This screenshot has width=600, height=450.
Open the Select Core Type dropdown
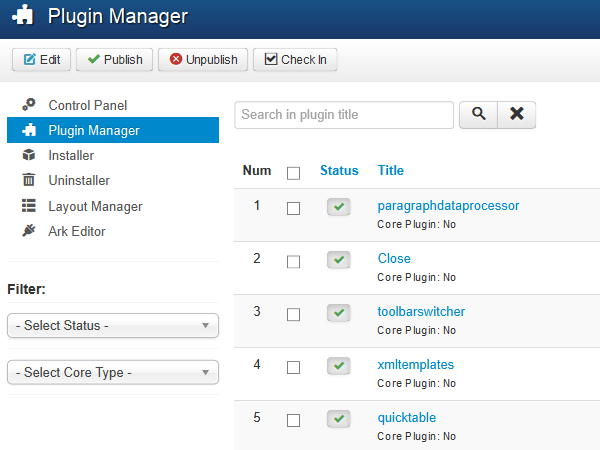pos(112,373)
